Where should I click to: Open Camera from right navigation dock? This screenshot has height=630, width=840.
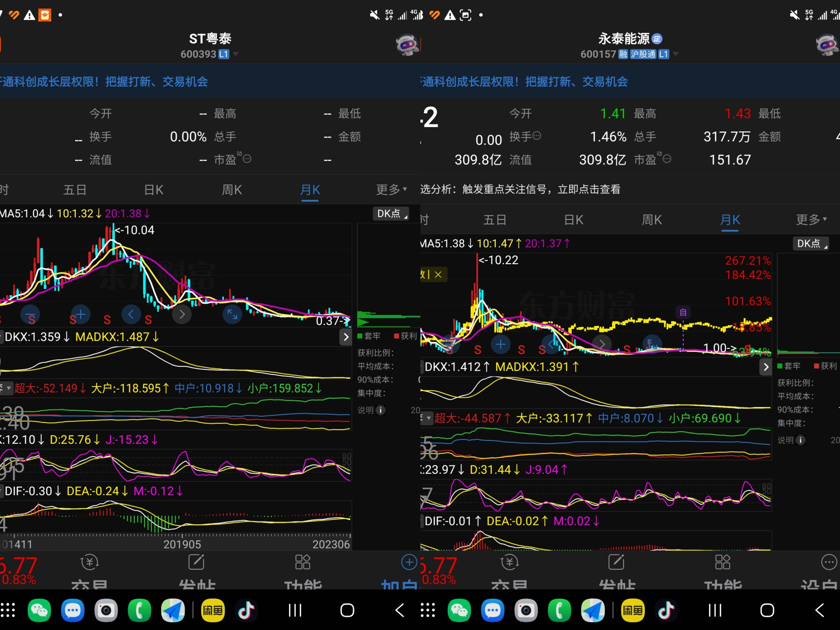[x=526, y=610]
